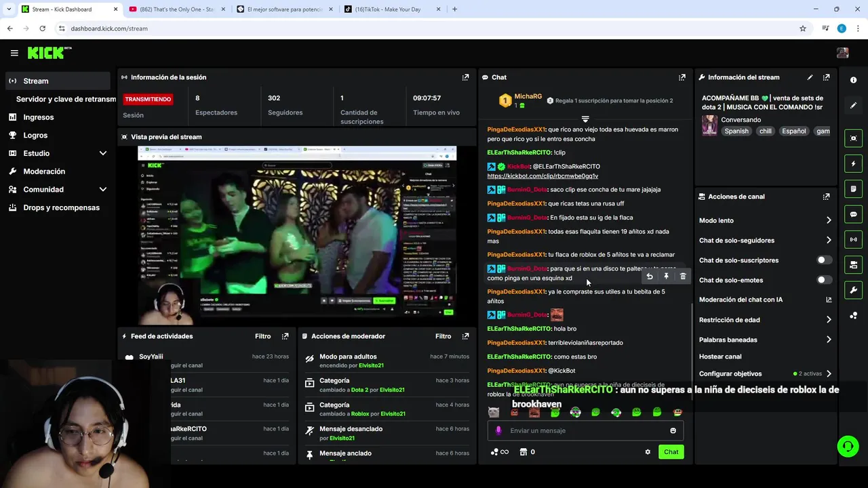Click the document icon in the right sidebar
Screen dimensions: 868x488
coord(853,188)
